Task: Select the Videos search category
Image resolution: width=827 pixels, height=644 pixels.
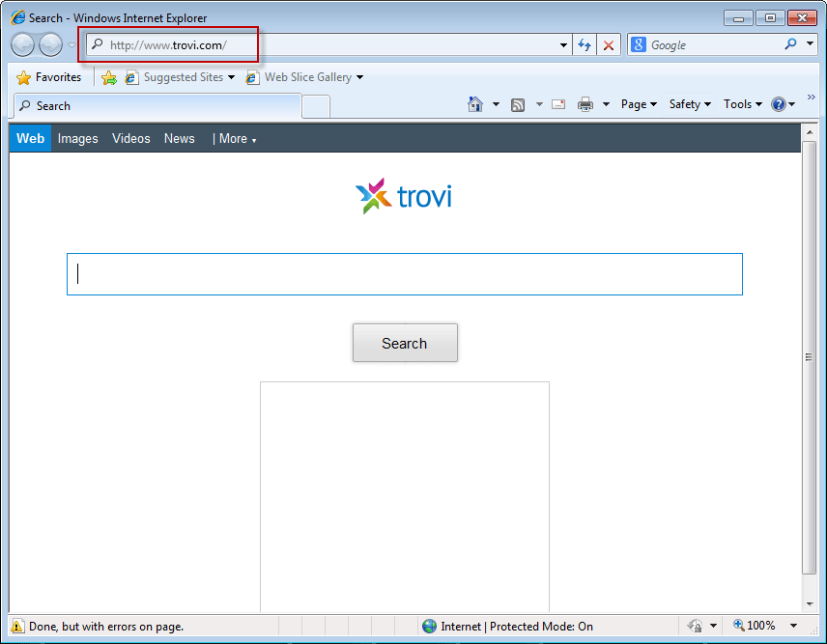Action: coord(131,139)
